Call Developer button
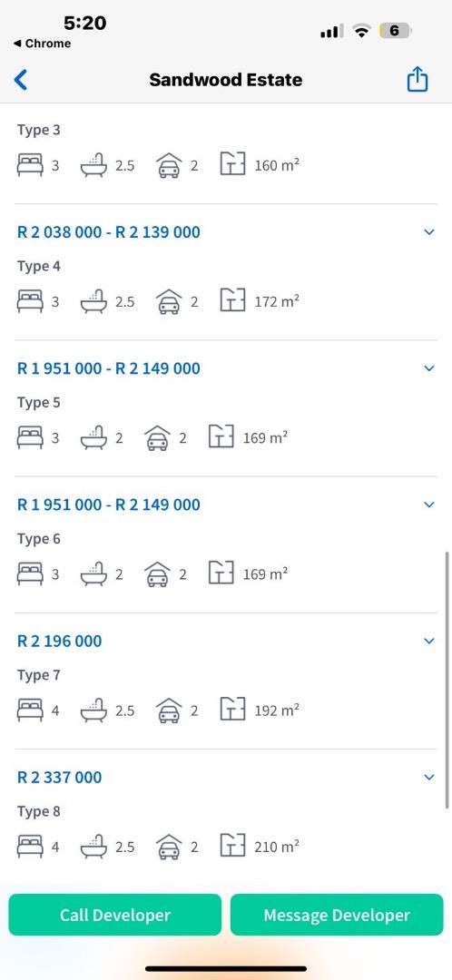The width and height of the screenshot is (452, 980). [x=115, y=915]
